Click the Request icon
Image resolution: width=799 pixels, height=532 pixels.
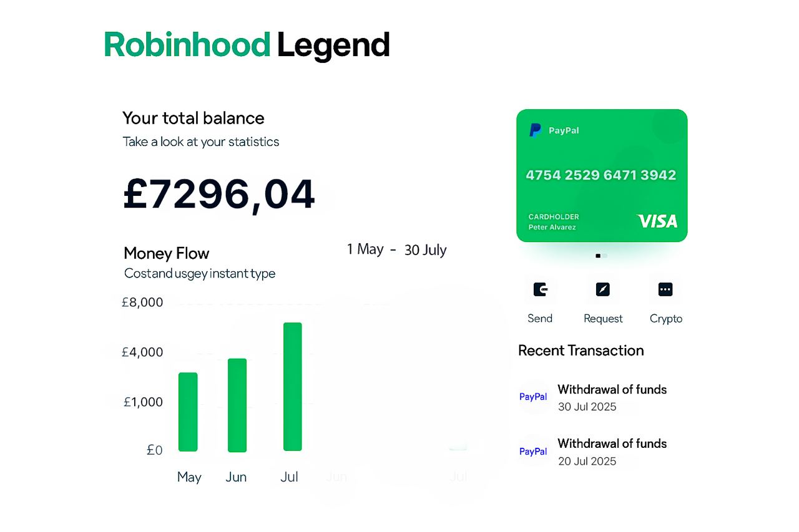coord(602,289)
